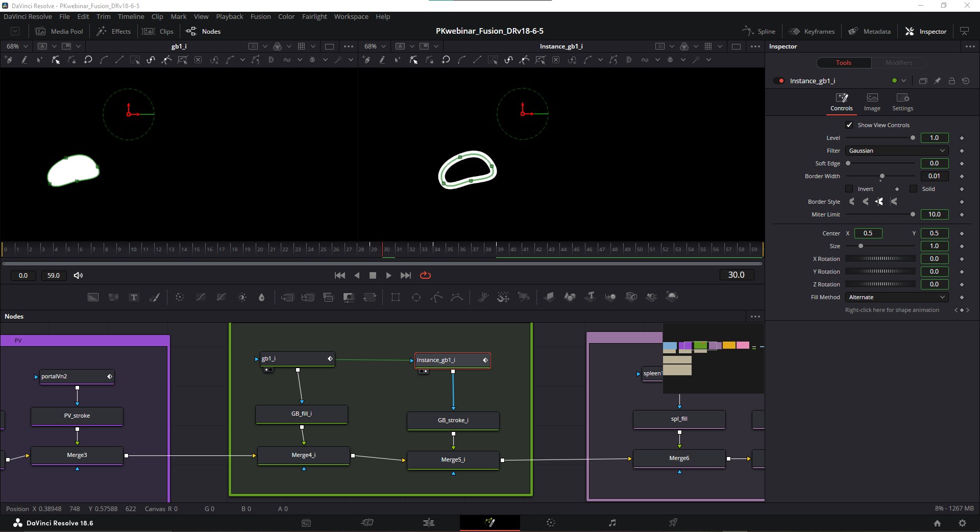Screen dimensions: 980x532
Task: Select the Merge5_i node
Action: (x=453, y=460)
